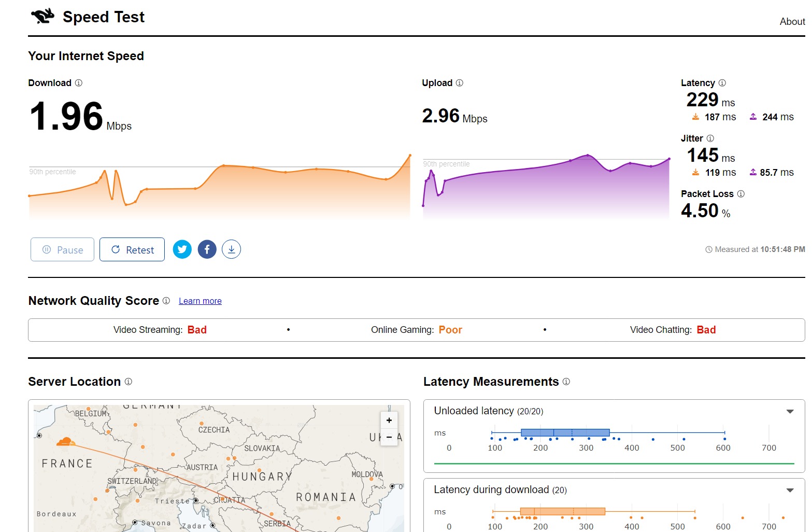The image size is (812, 532).
Task: Click the measured-at clock icon
Action: click(x=709, y=249)
